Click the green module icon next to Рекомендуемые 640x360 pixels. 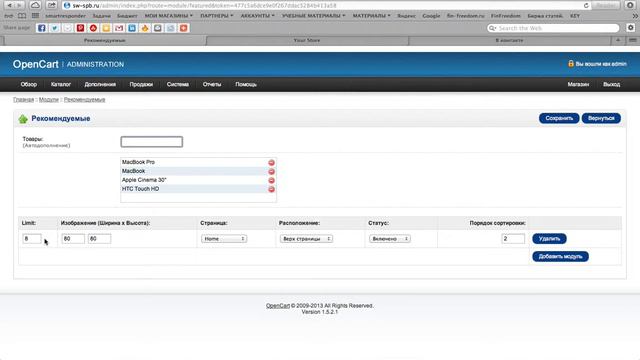(23, 119)
